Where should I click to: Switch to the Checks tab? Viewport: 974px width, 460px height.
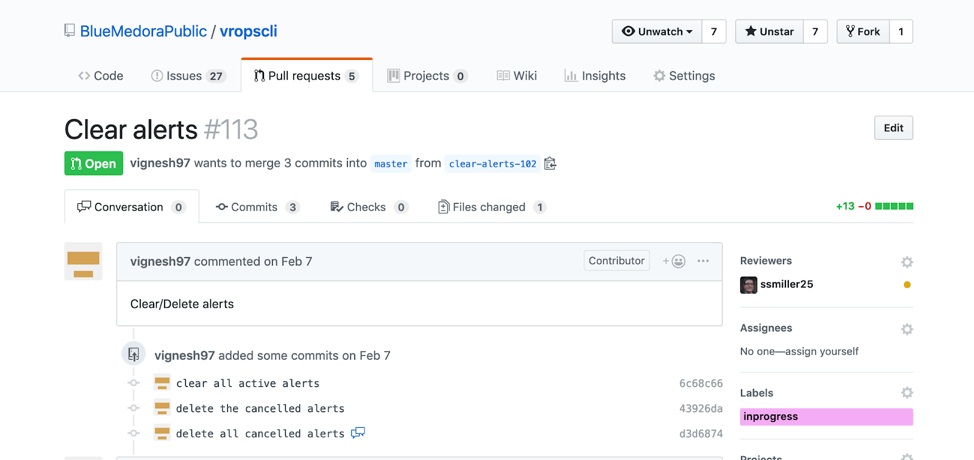tap(369, 207)
